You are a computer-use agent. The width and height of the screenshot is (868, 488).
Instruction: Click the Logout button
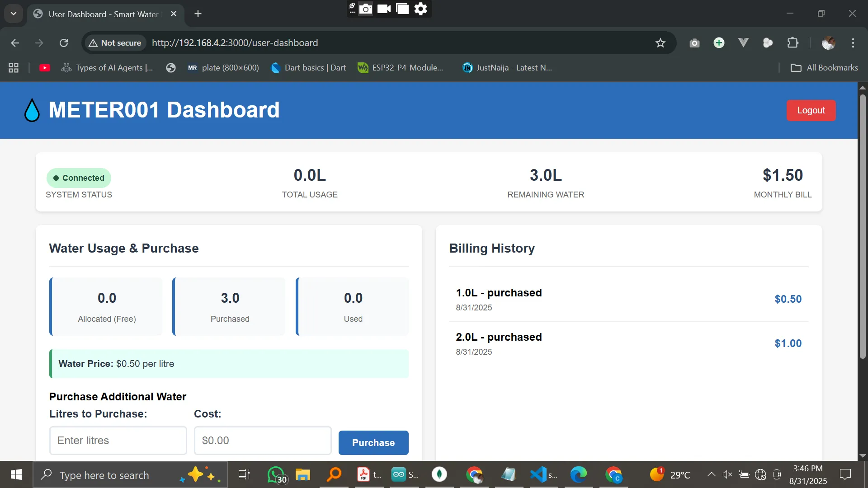pos(811,110)
